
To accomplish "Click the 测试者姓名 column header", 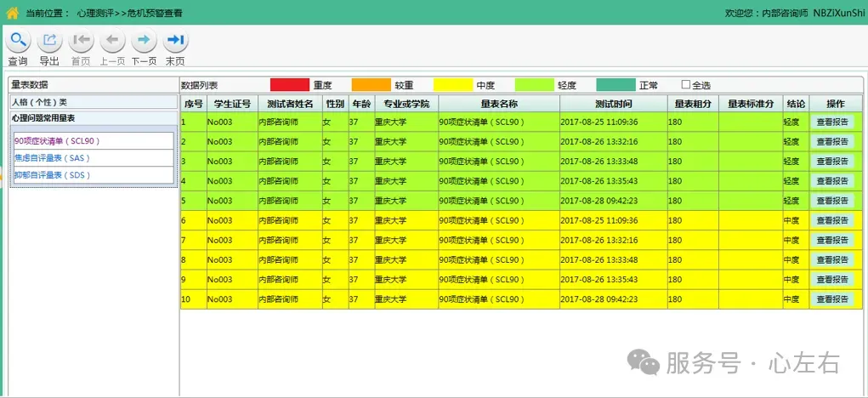I will click(x=290, y=104).
